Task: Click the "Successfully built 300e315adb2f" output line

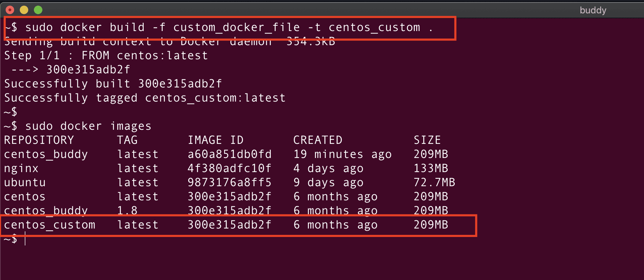Action: tap(113, 84)
